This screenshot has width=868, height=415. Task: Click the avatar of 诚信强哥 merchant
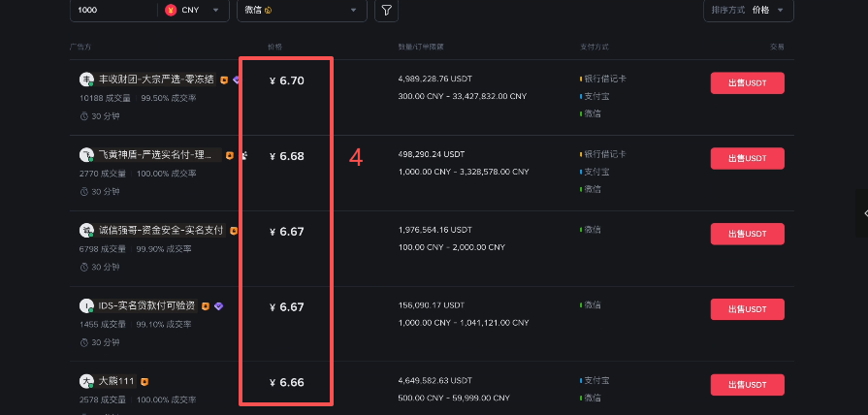pos(86,231)
